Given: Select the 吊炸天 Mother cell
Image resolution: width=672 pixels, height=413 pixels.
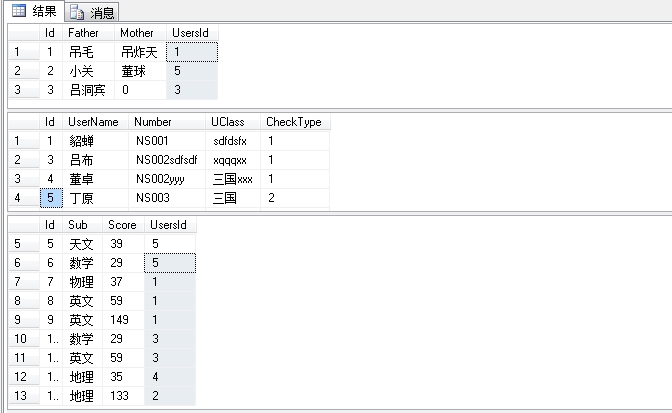Looking at the screenshot, I should [140, 52].
